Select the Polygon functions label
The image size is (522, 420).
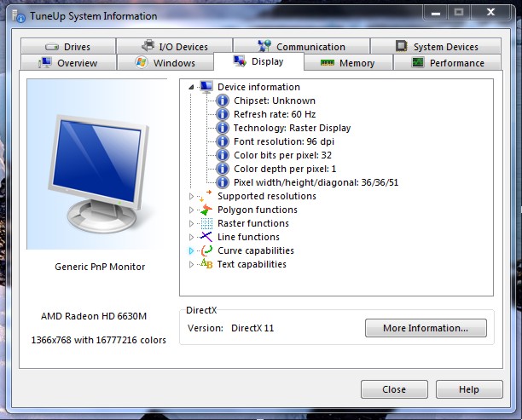pyautogui.click(x=258, y=210)
